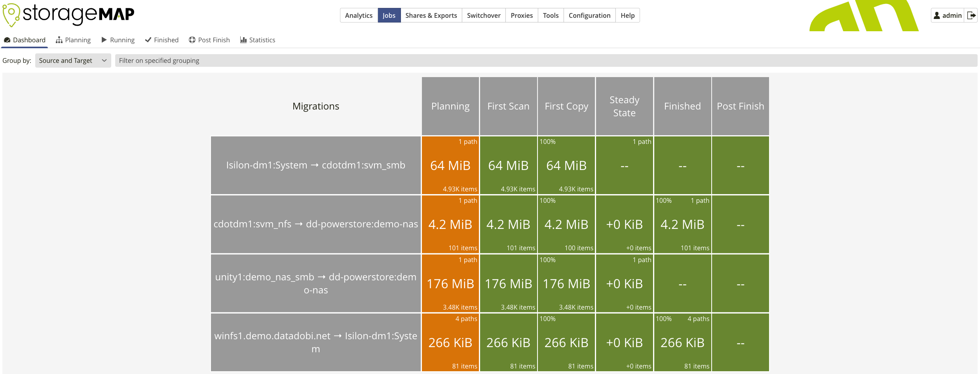Open First Copy cell for unity1 migration

tap(566, 283)
